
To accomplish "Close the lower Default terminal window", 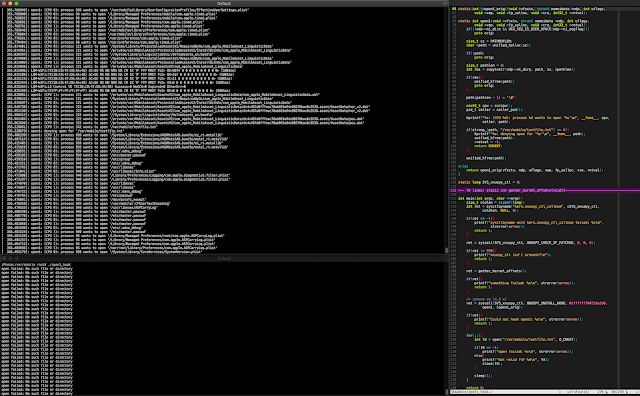I will 4,258.
